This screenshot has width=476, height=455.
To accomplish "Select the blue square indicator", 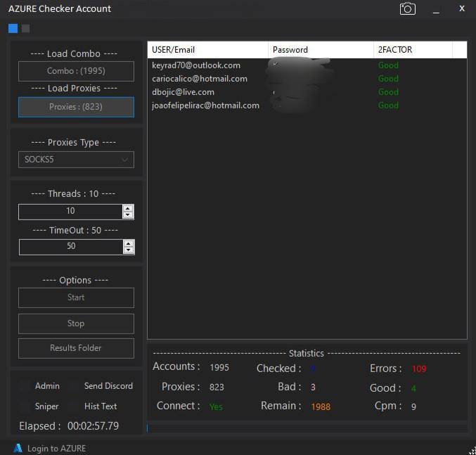I will coord(13,28).
